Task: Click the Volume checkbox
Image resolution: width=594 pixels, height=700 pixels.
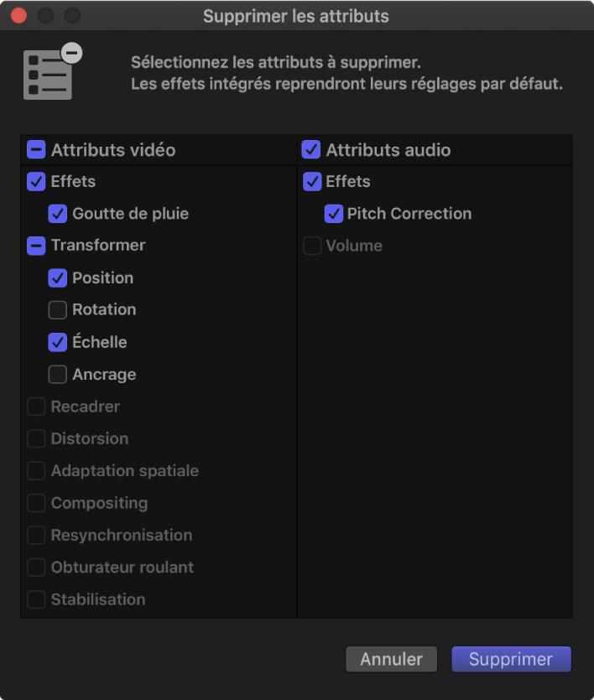Action: click(311, 246)
